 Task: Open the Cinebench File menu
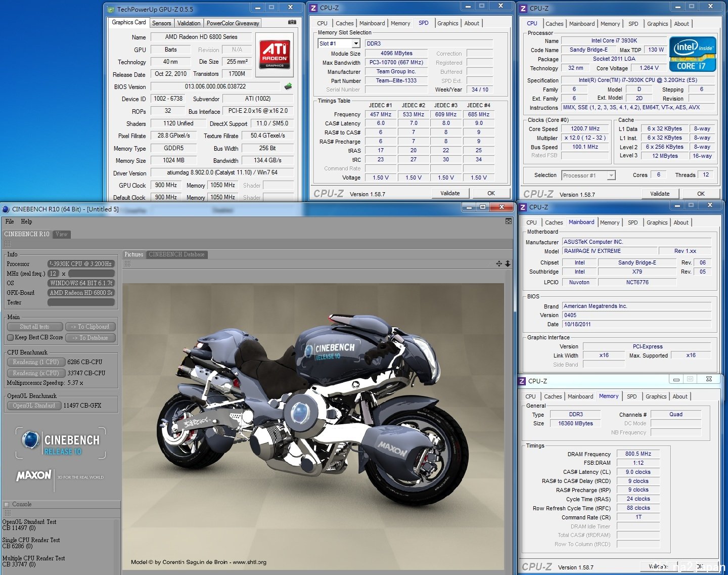tap(10, 222)
